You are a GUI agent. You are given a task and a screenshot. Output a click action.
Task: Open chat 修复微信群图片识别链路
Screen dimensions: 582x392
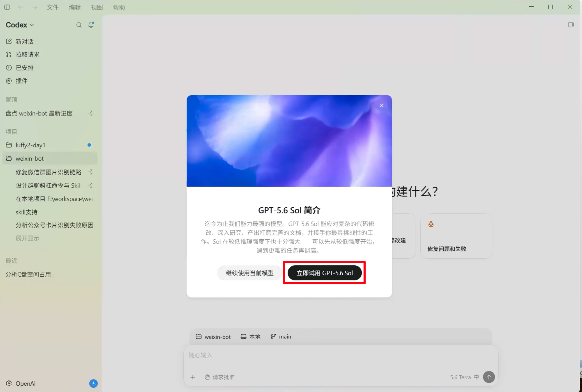(48, 172)
